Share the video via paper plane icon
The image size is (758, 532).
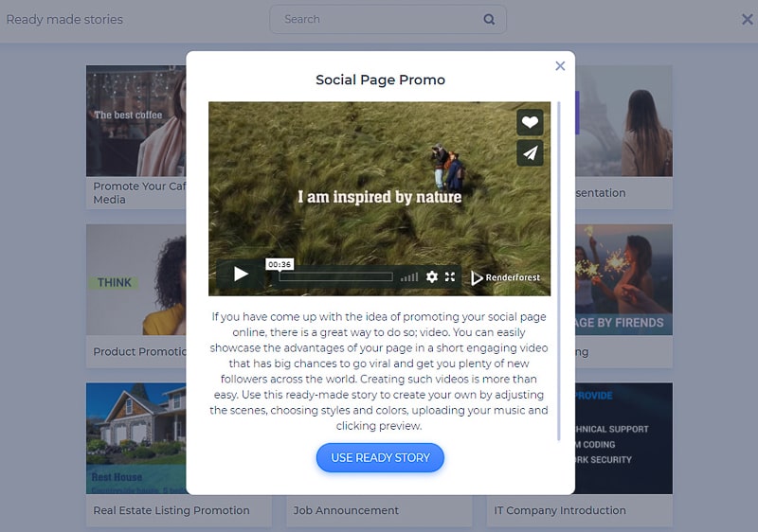[x=530, y=153]
